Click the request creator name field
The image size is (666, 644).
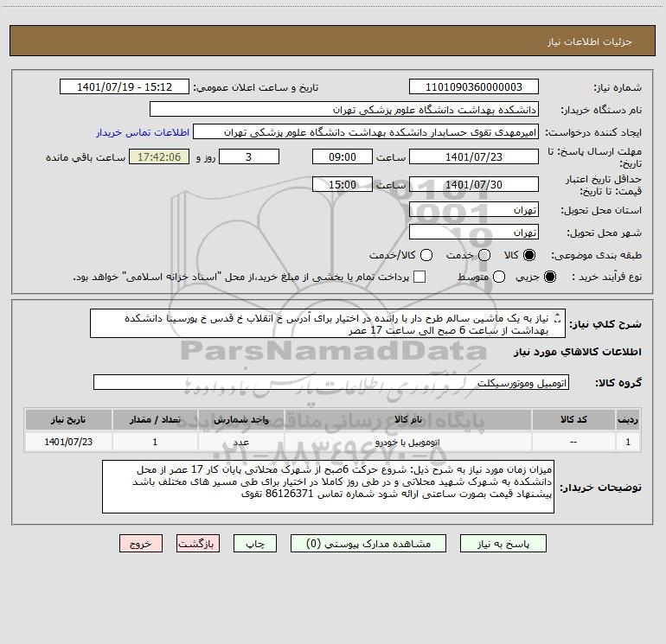coord(366,132)
